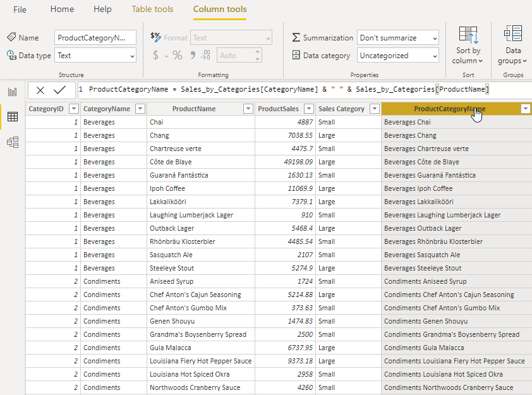This screenshot has width=532, height=395.
Task: Open the Data category dropdown
Action: [x=397, y=56]
